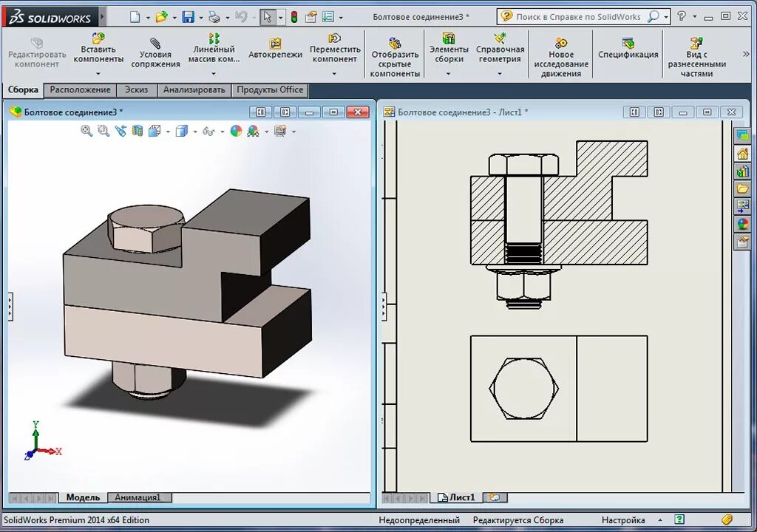The height and width of the screenshot is (532, 757).
Task: Select the Zoom to Fit tool
Action: click(x=86, y=130)
